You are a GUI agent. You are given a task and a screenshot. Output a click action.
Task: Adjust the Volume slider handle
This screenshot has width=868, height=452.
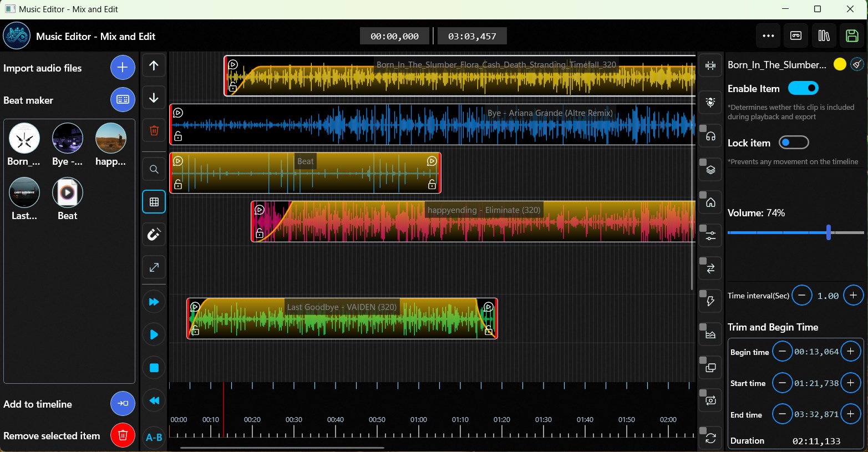[x=828, y=232]
